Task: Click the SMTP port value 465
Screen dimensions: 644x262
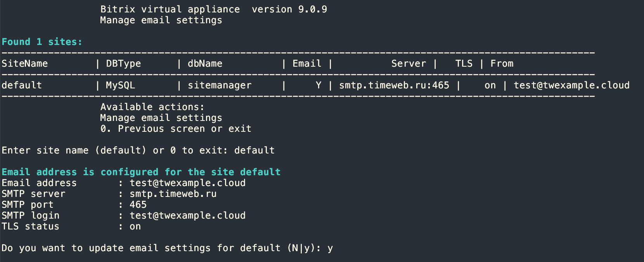Action: (138, 205)
